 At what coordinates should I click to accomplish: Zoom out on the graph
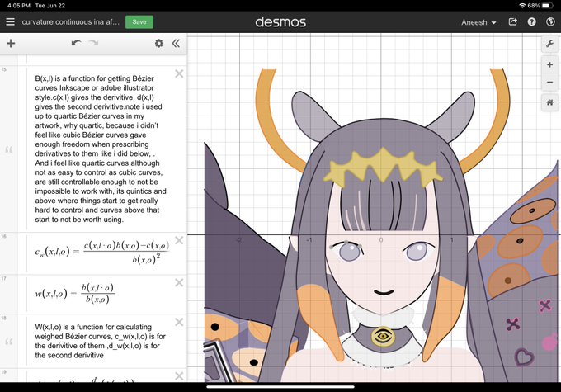[549, 82]
